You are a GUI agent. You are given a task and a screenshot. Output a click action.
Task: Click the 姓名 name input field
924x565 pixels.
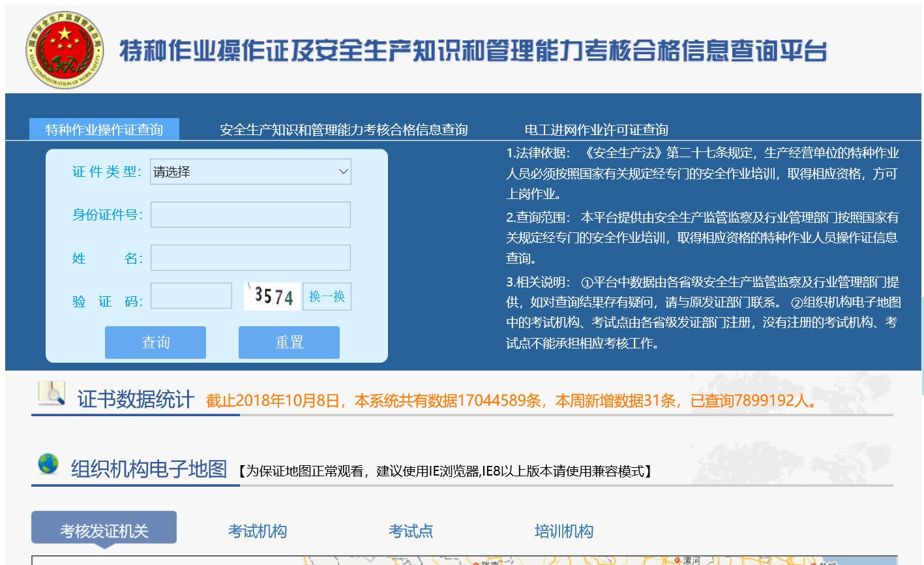[250, 257]
